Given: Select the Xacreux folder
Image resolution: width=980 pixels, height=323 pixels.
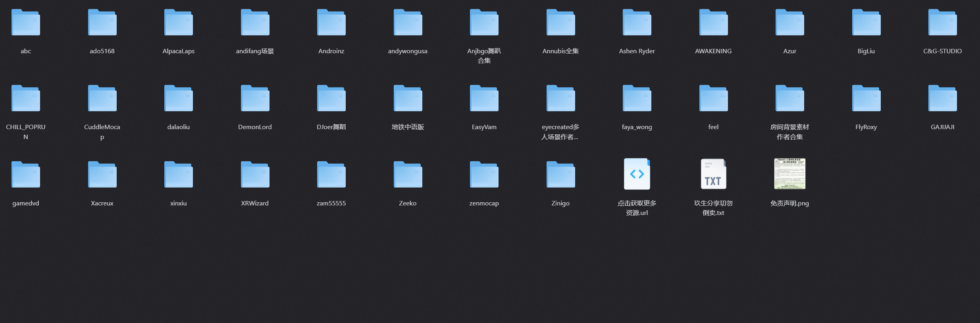Looking at the screenshot, I should coord(102,174).
